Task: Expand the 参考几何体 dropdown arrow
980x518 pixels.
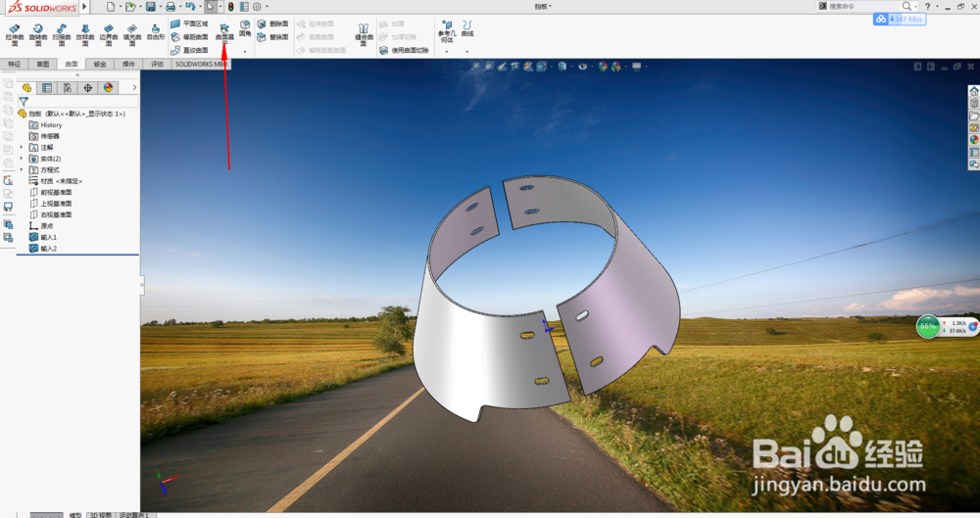Action: click(446, 51)
